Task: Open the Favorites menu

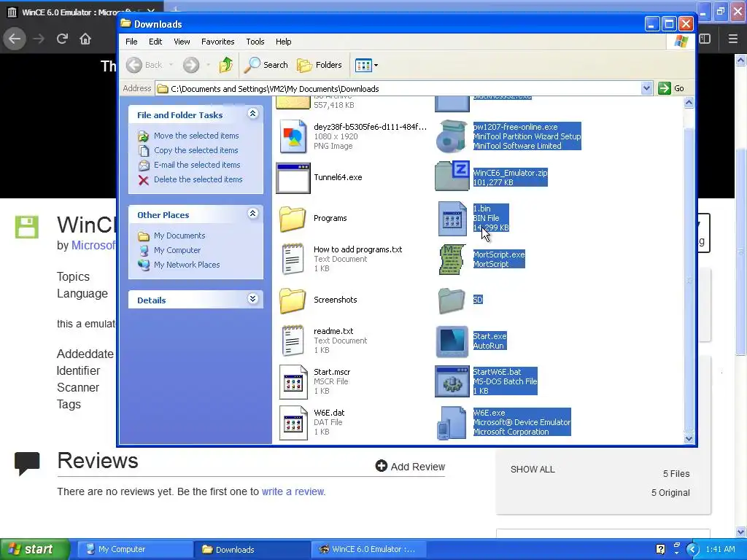Action: pyautogui.click(x=217, y=42)
